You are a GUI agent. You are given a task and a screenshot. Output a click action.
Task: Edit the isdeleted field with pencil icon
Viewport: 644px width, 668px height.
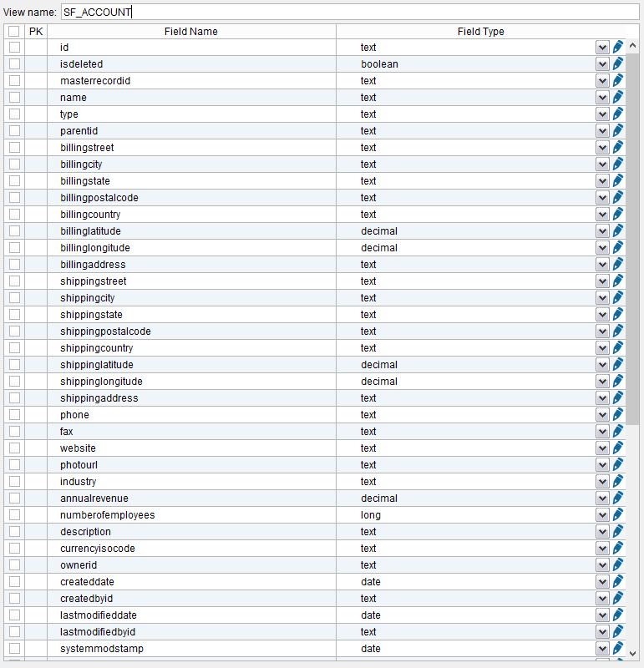click(x=617, y=63)
